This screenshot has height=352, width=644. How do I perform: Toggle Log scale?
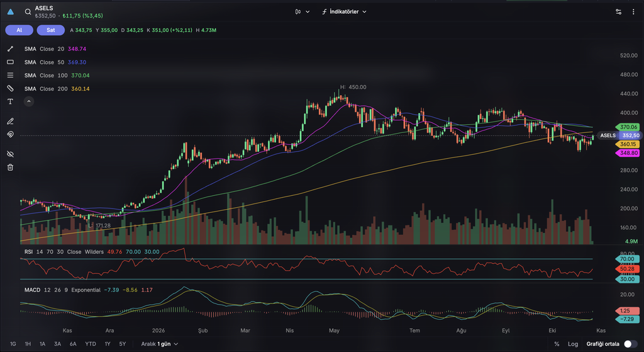[x=573, y=344]
